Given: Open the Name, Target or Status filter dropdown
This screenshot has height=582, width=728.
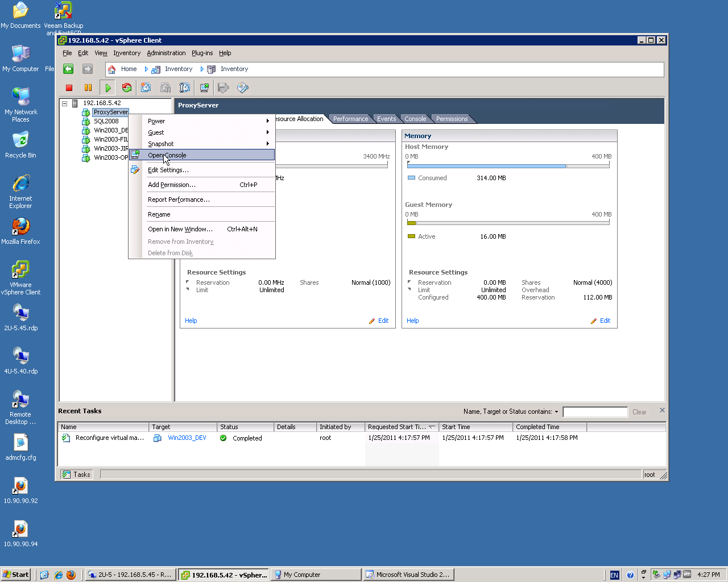Looking at the screenshot, I should (x=557, y=411).
